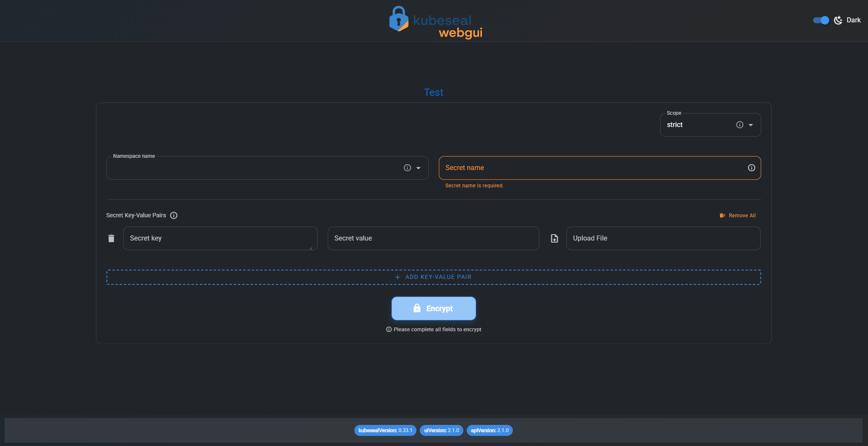Expand the Scope dropdown arrow

pos(751,125)
